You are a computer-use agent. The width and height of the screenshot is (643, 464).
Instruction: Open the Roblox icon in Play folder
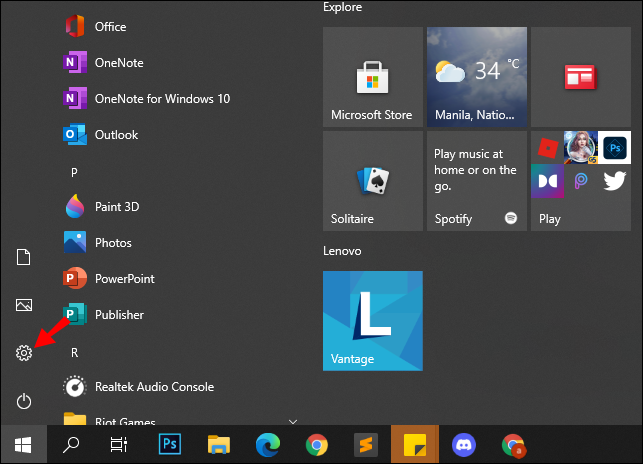pos(547,148)
